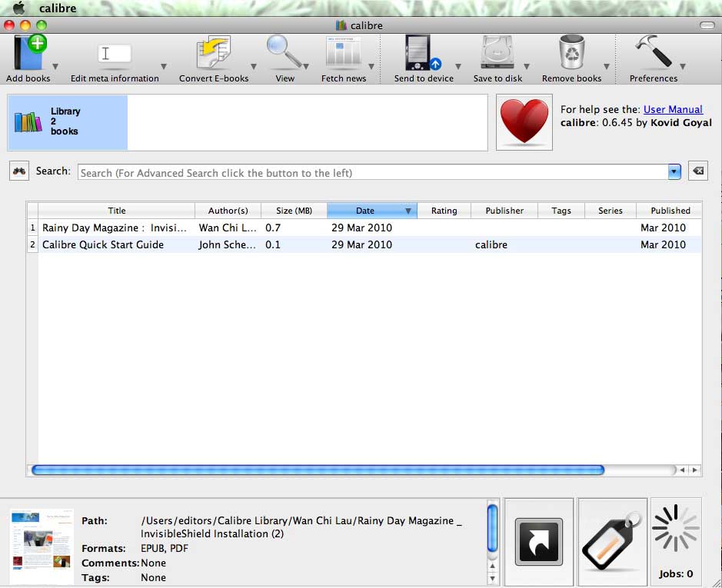Image resolution: width=722 pixels, height=588 pixels.
Task: Click the Library books icon
Action: (28, 122)
